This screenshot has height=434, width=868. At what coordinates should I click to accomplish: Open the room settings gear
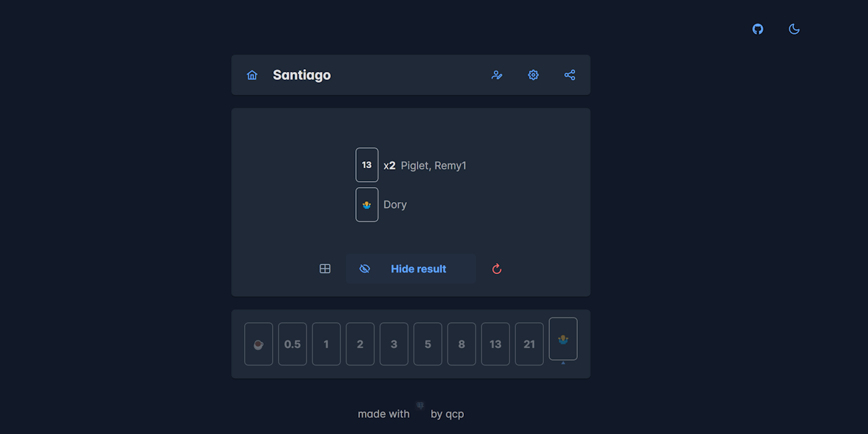tap(533, 75)
